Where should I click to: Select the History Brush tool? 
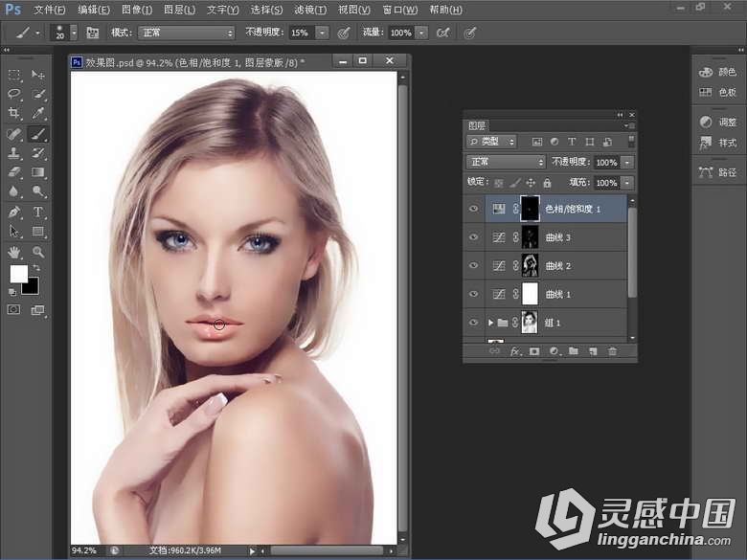(x=38, y=153)
